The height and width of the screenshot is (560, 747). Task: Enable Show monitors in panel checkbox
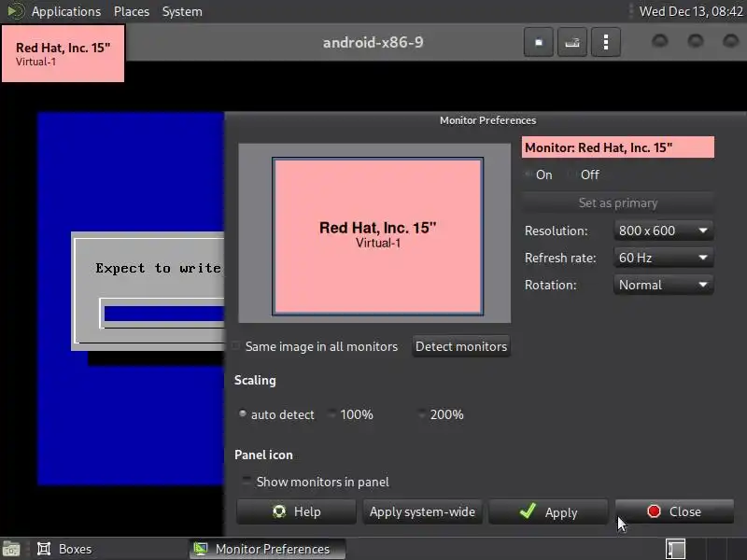point(316,482)
